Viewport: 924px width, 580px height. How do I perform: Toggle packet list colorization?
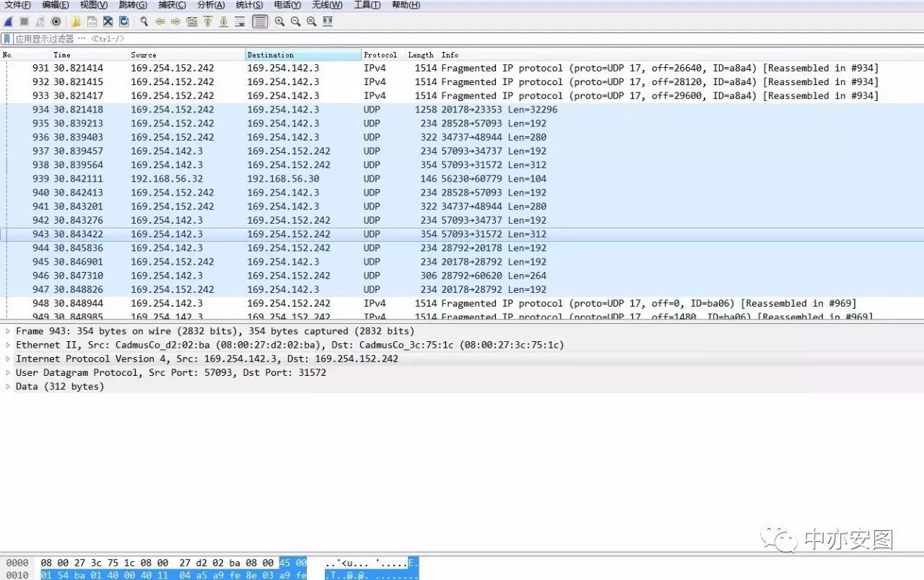click(260, 22)
